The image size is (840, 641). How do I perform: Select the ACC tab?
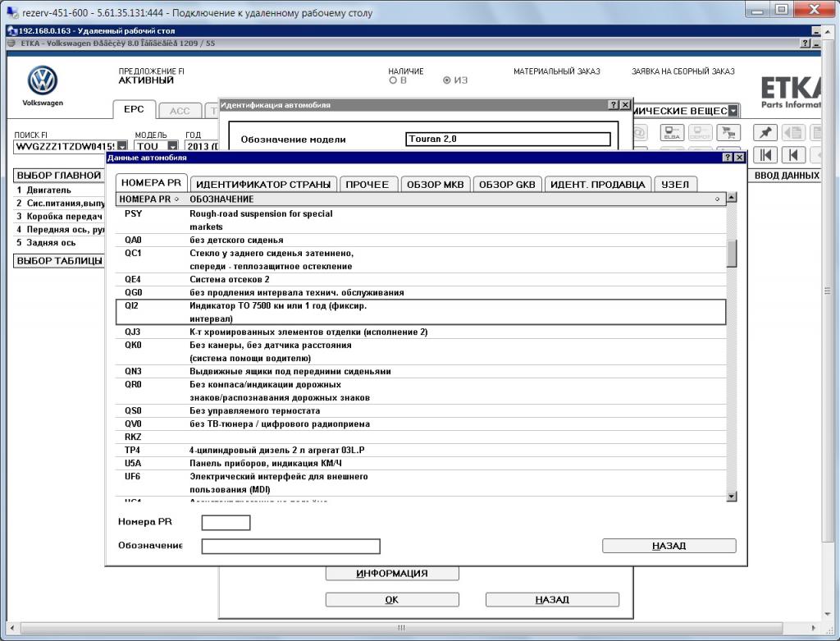(180, 111)
